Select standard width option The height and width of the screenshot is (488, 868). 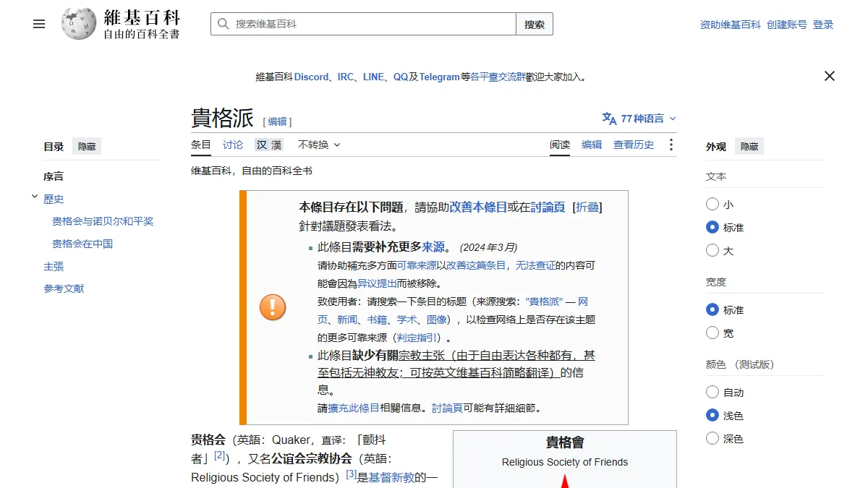click(x=712, y=310)
